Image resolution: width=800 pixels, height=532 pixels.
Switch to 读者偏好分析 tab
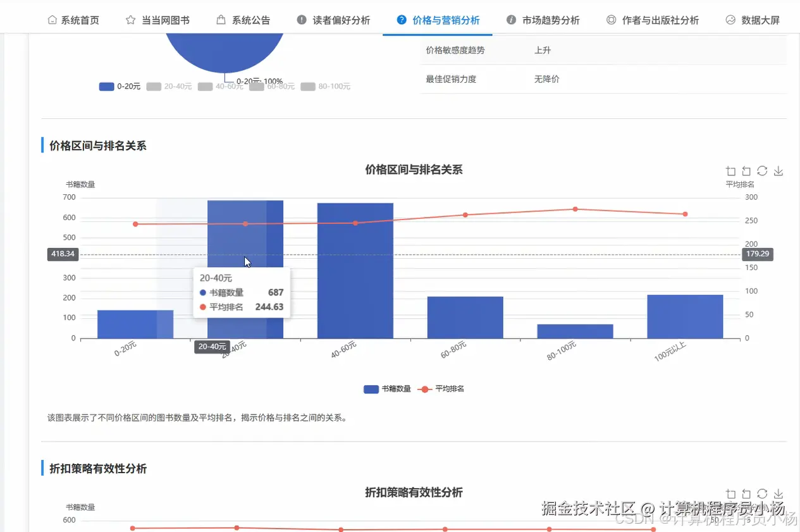click(x=333, y=20)
